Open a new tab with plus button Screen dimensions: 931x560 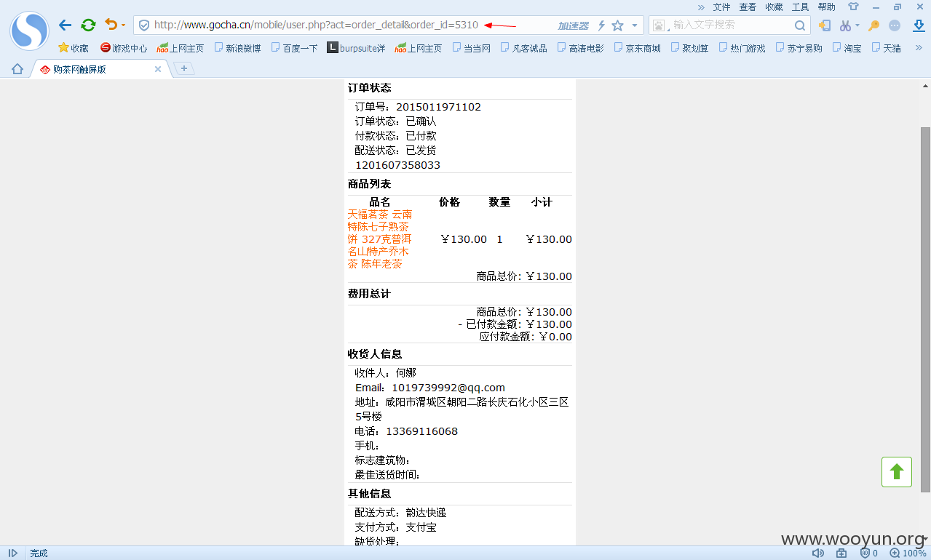(184, 68)
